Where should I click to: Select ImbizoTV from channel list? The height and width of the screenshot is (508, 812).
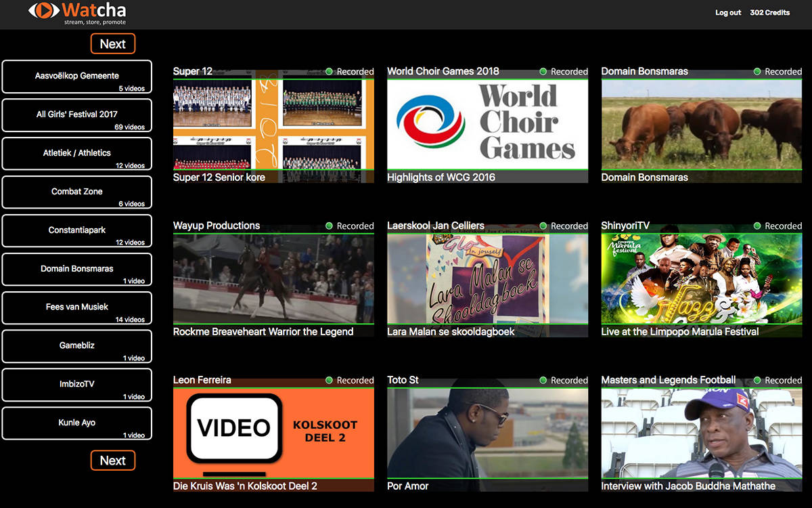[77, 385]
